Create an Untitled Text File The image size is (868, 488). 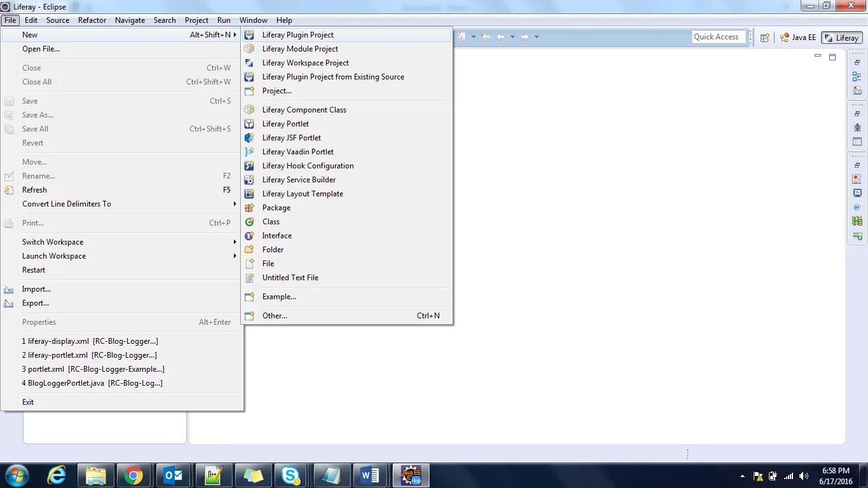(x=346, y=278)
